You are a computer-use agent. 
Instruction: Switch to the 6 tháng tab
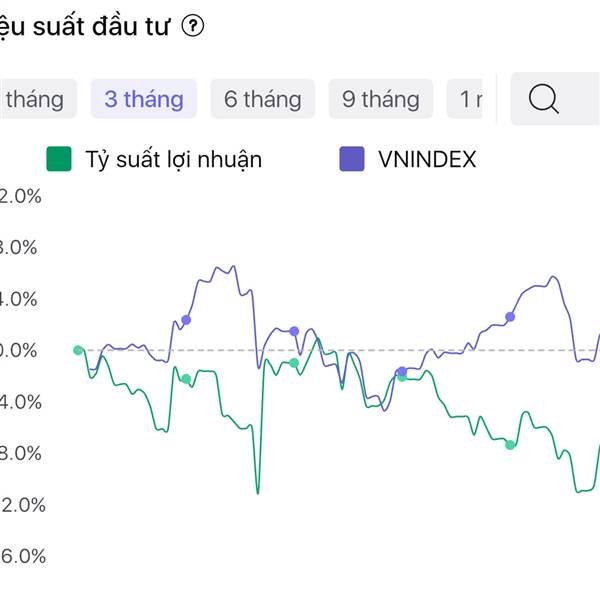pos(262,99)
